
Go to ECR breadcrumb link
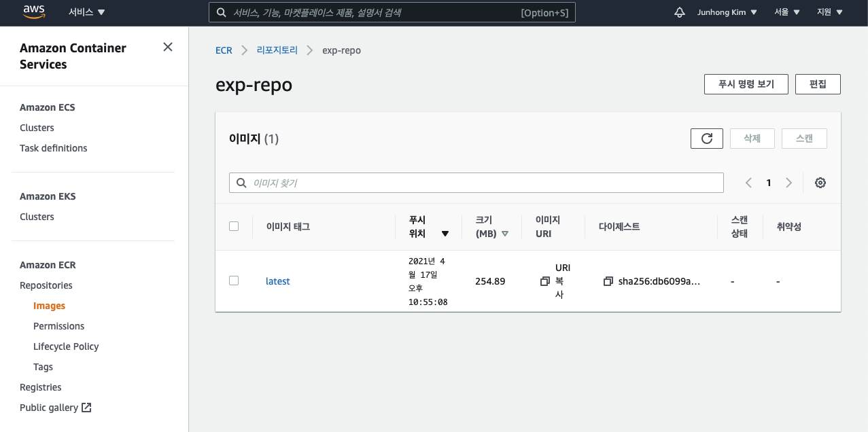(224, 50)
